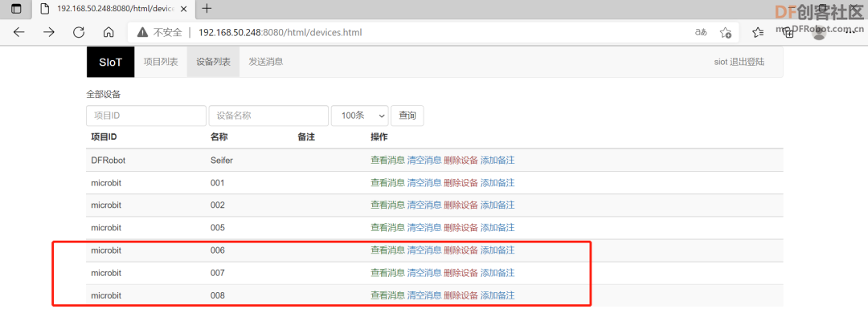The width and height of the screenshot is (868, 317).
Task: Click device name 007 cell
Action: 218,273
